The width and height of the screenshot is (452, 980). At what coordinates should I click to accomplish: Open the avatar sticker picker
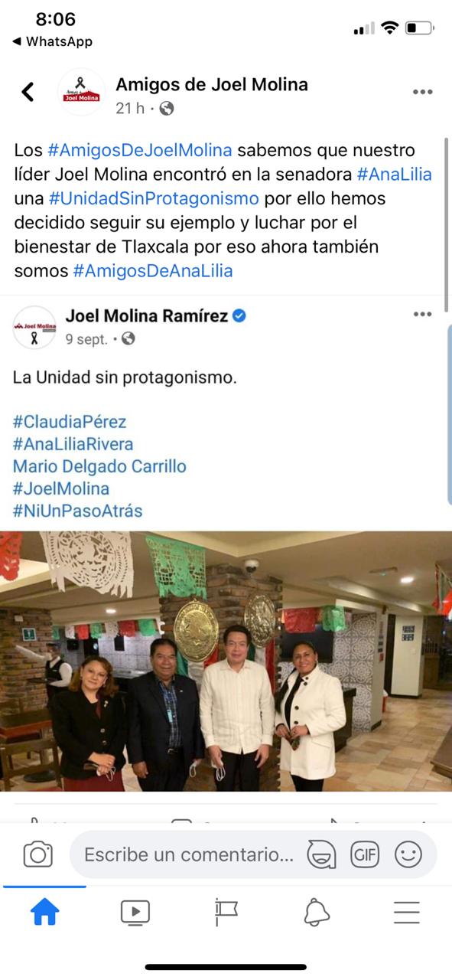[x=321, y=854]
